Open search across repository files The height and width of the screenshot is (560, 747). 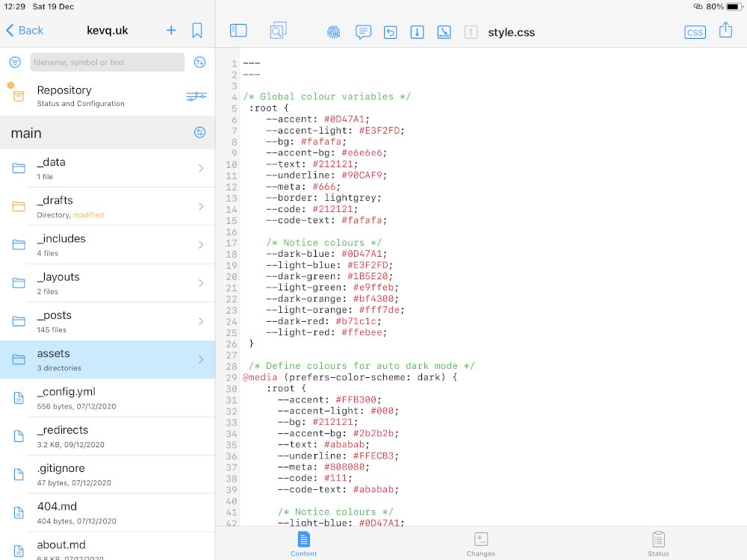pos(277,31)
